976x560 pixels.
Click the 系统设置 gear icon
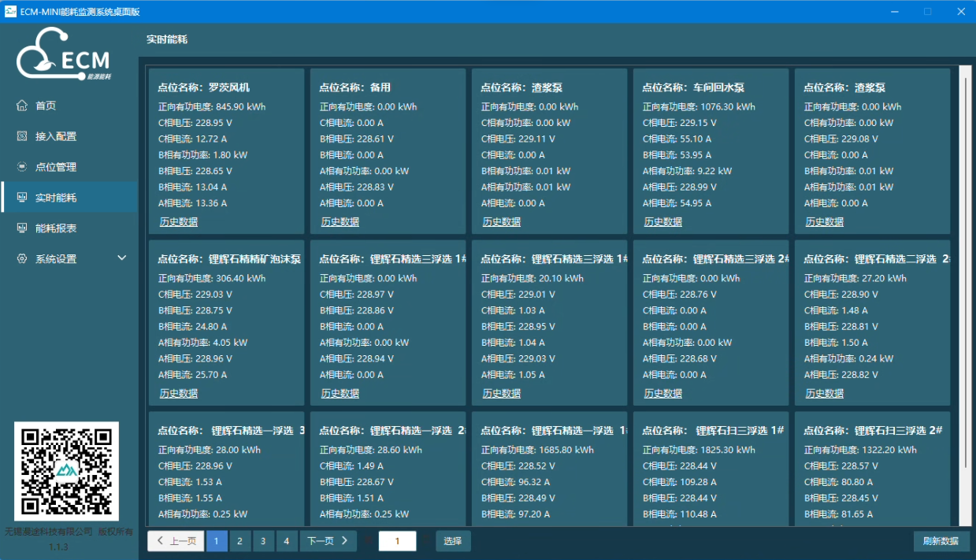tap(22, 259)
